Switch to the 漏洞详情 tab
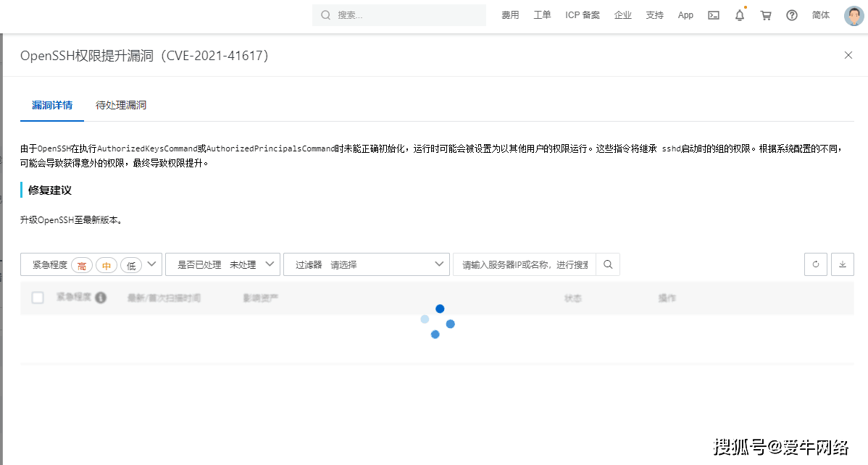The image size is (868, 465). pyautogui.click(x=52, y=105)
